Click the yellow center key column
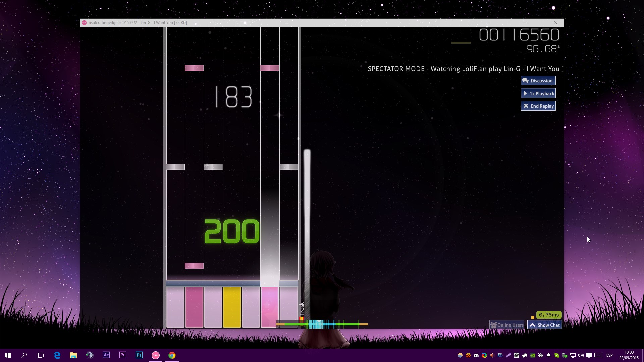The height and width of the screenshot is (362, 644). (x=232, y=307)
